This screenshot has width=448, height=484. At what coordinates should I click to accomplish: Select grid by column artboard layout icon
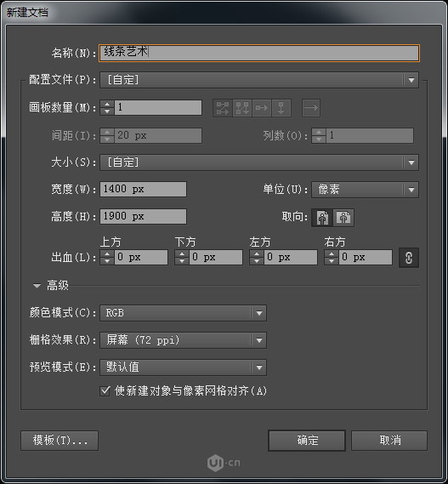click(x=242, y=108)
